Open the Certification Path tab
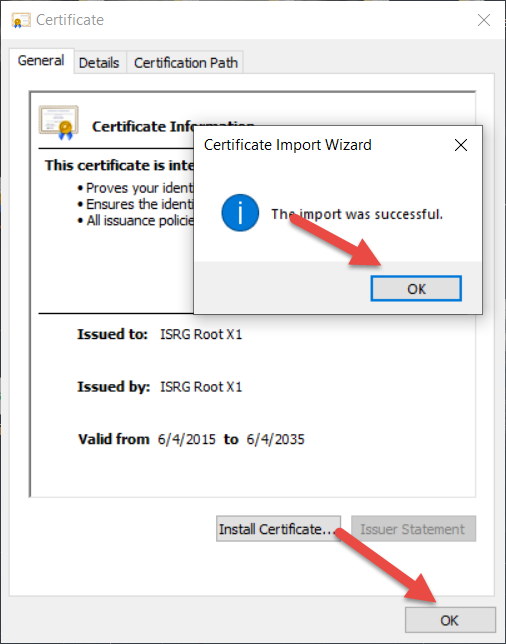Screen dimensions: 506x644 186,63
